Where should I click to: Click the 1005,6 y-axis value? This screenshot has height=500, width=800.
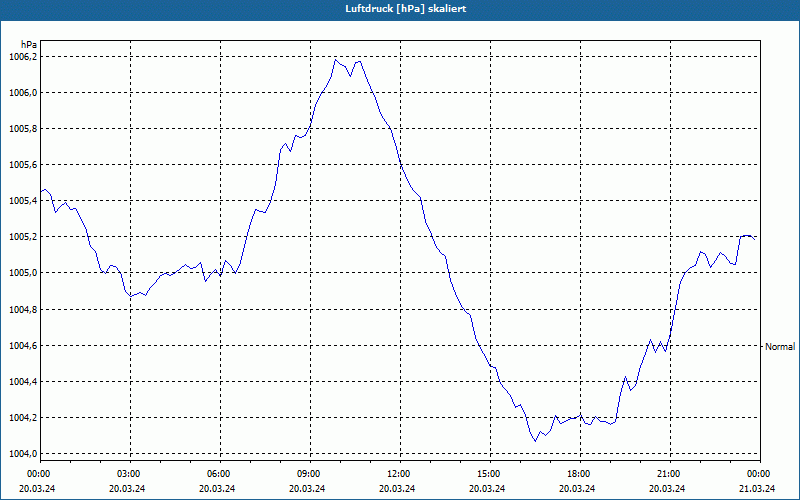(x=23, y=165)
